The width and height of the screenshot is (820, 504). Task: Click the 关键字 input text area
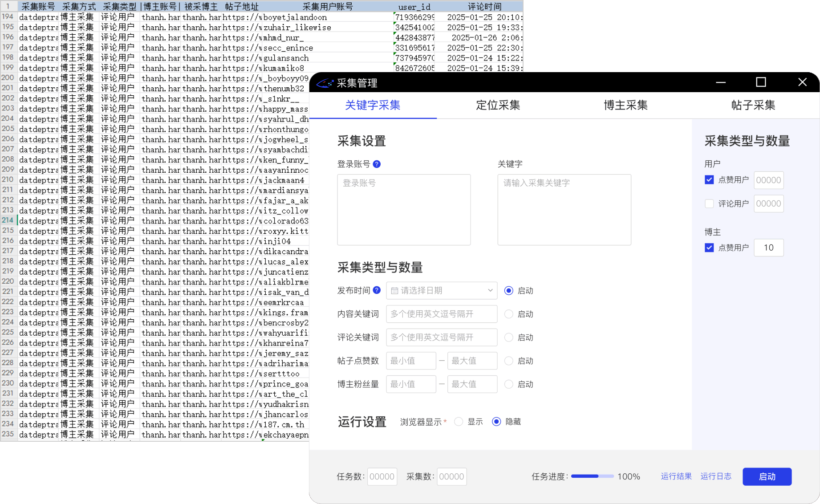point(564,210)
